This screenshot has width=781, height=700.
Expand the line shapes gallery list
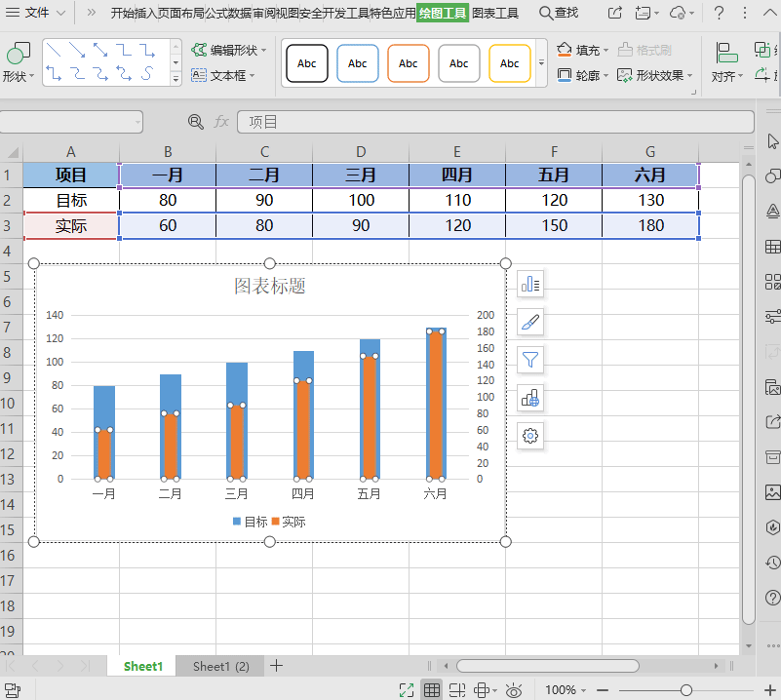point(176,79)
